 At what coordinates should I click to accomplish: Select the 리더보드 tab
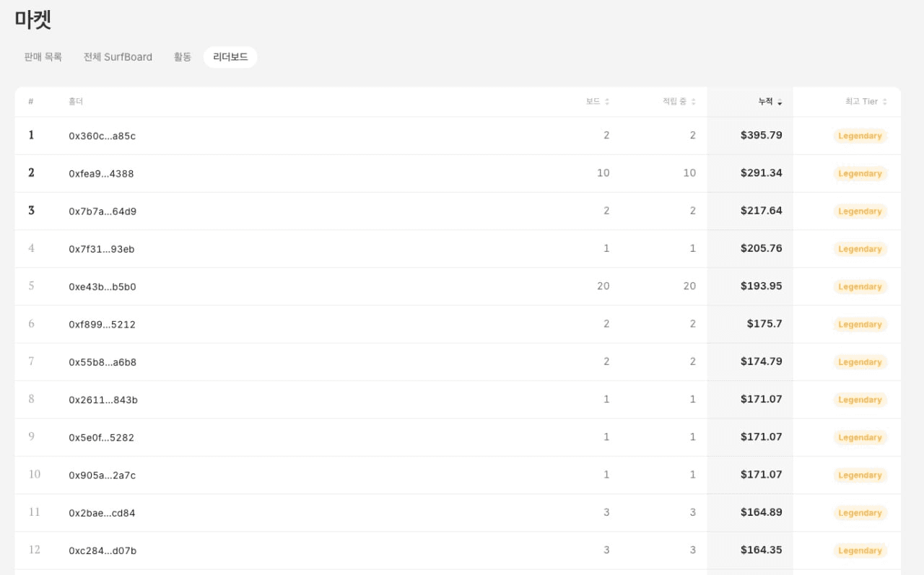click(230, 57)
